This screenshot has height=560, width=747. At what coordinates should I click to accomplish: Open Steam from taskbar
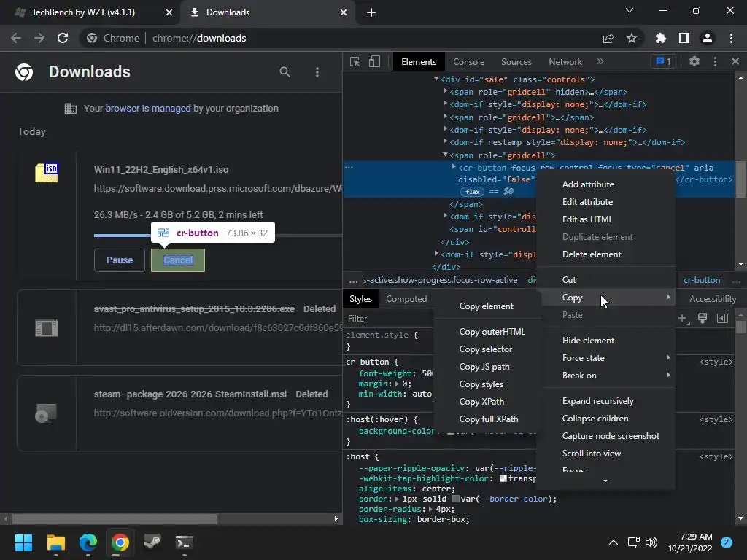pos(152,542)
